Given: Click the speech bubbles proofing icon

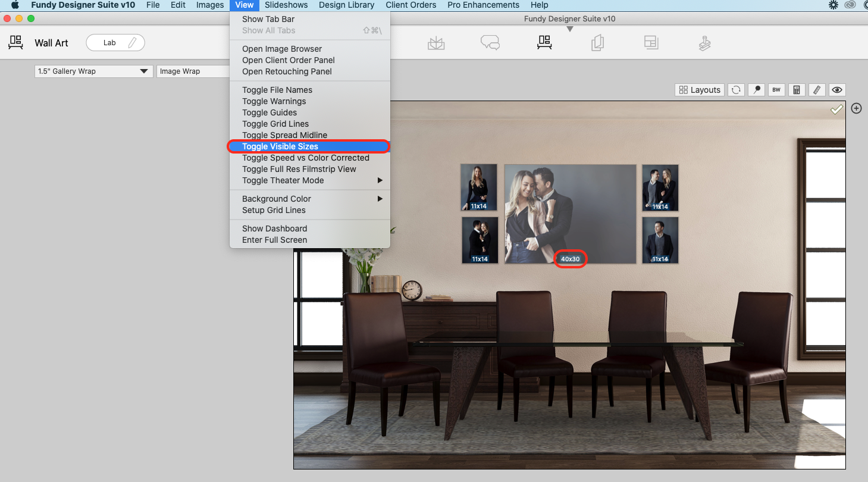Looking at the screenshot, I should click(490, 43).
